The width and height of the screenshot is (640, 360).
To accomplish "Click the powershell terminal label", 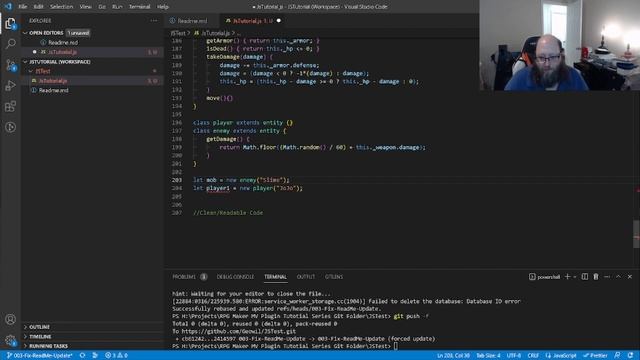I will [544, 277].
